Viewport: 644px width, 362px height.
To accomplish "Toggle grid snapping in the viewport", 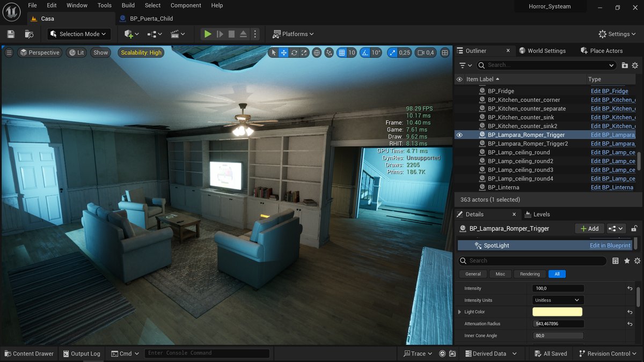I will coord(342,53).
